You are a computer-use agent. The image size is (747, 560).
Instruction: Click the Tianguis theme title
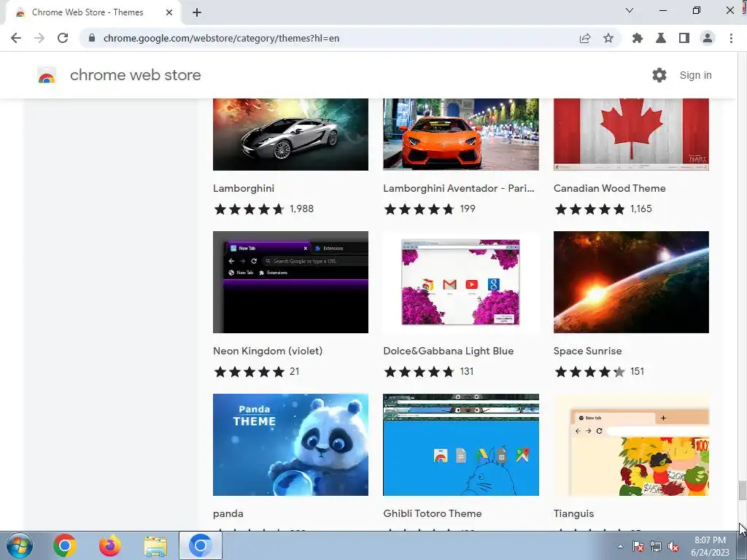click(x=573, y=514)
